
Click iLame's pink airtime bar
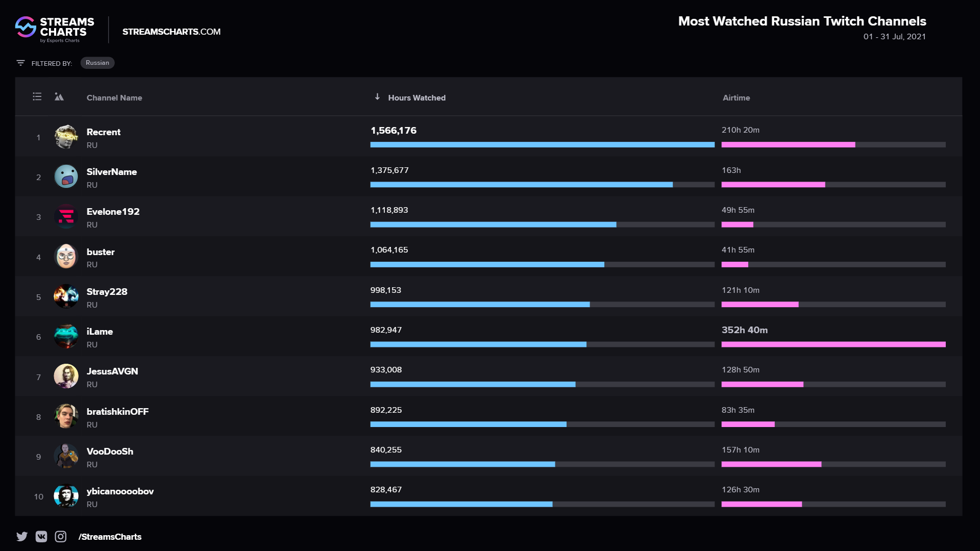pos(833,344)
